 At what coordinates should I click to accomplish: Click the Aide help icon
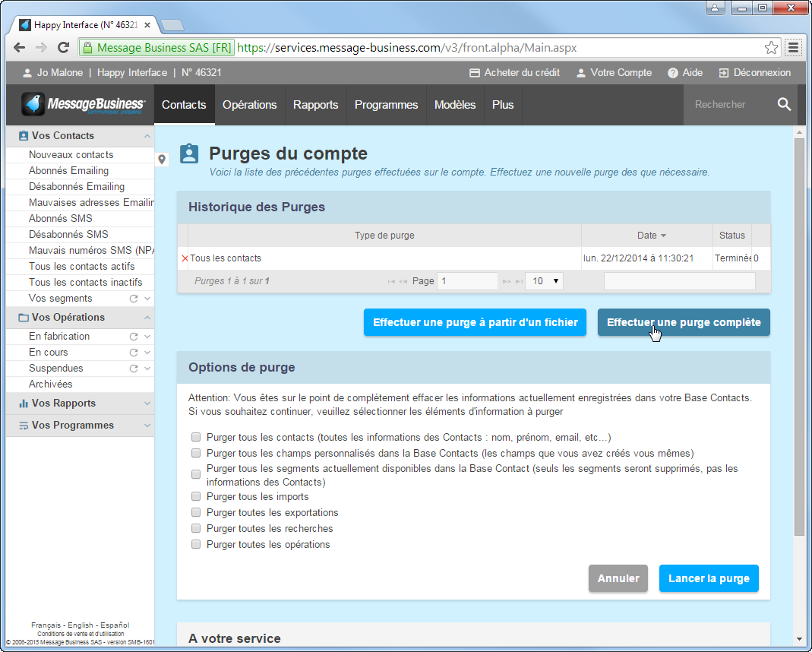point(673,73)
